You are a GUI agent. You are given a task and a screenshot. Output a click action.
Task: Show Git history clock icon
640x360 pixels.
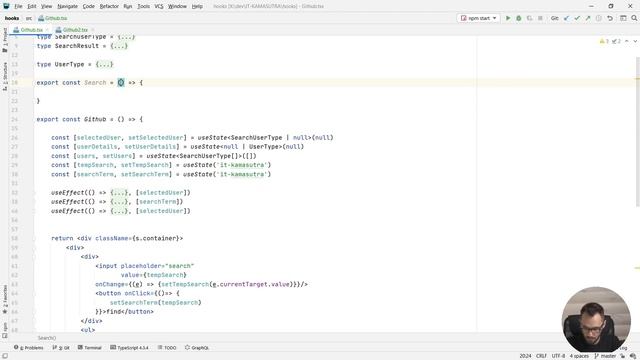coord(598,18)
